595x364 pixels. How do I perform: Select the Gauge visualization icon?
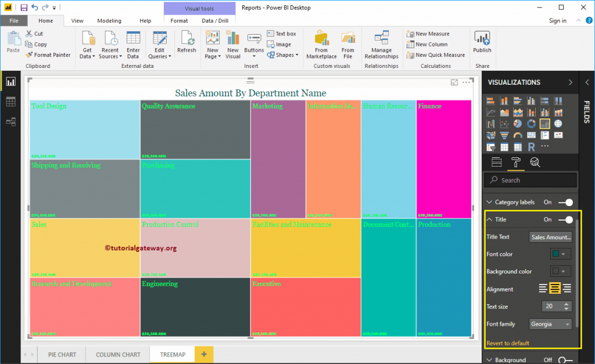(517, 135)
